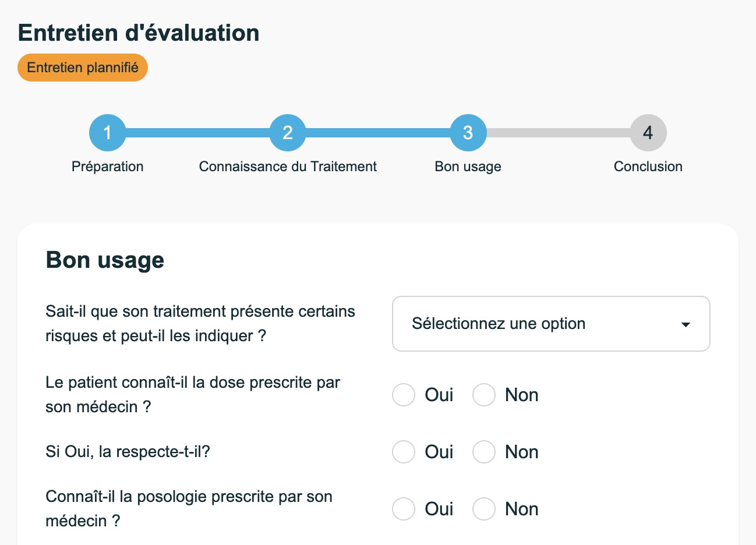Click the 'Entretien plannifié' orange badge
756x545 pixels.
(83, 68)
